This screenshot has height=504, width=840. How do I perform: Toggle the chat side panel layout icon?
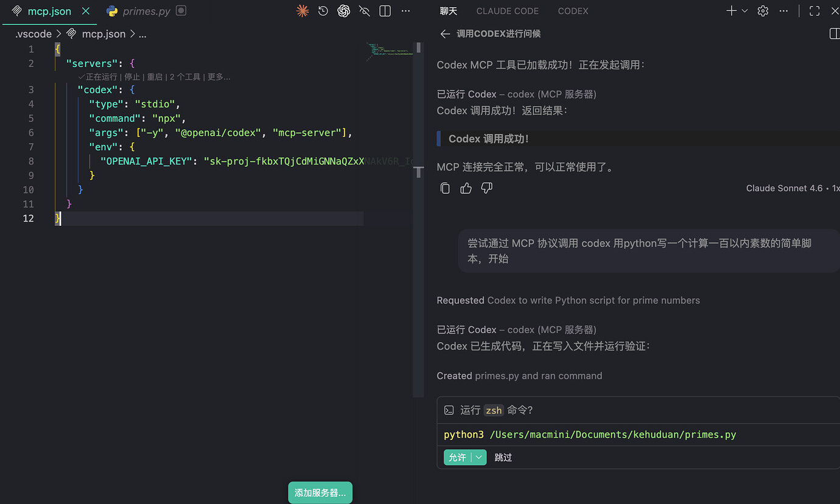coord(835,34)
